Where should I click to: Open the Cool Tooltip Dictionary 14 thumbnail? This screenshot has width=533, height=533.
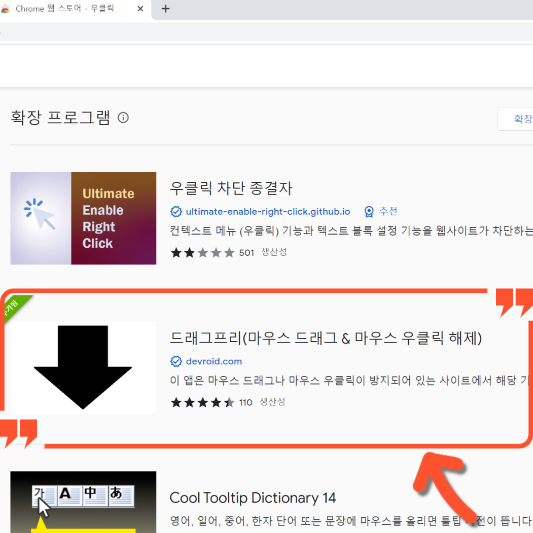point(83,502)
